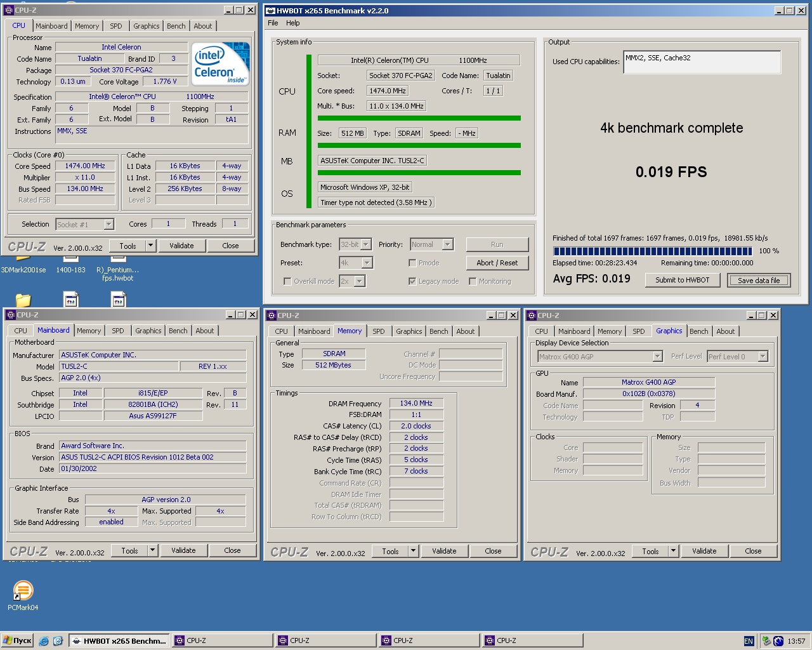The height and width of the screenshot is (650, 812).
Task: Open the HWBOT Help menu
Action: tap(292, 23)
